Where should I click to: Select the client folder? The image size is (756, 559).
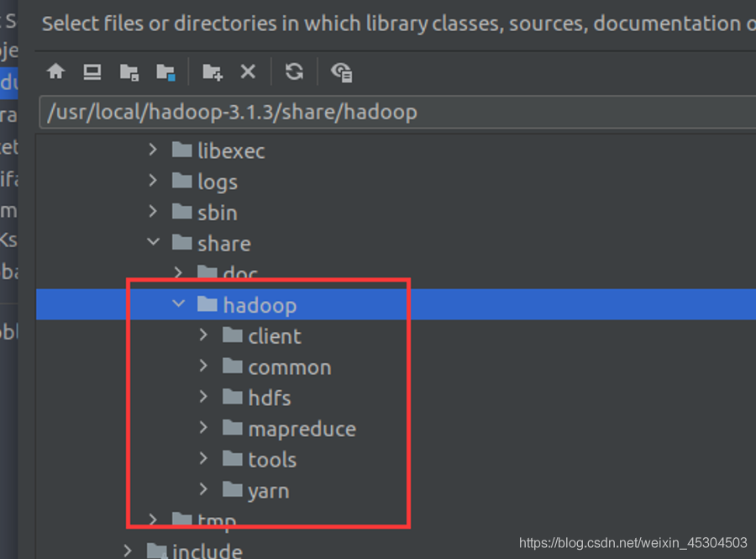[x=396, y=335]
